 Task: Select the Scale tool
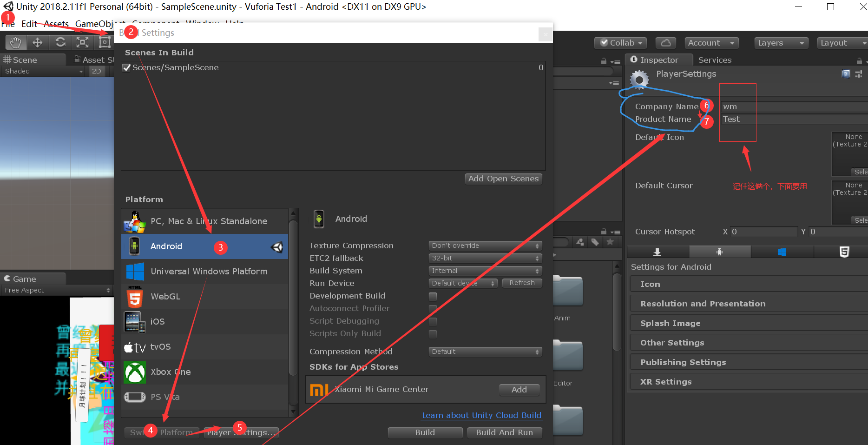82,42
